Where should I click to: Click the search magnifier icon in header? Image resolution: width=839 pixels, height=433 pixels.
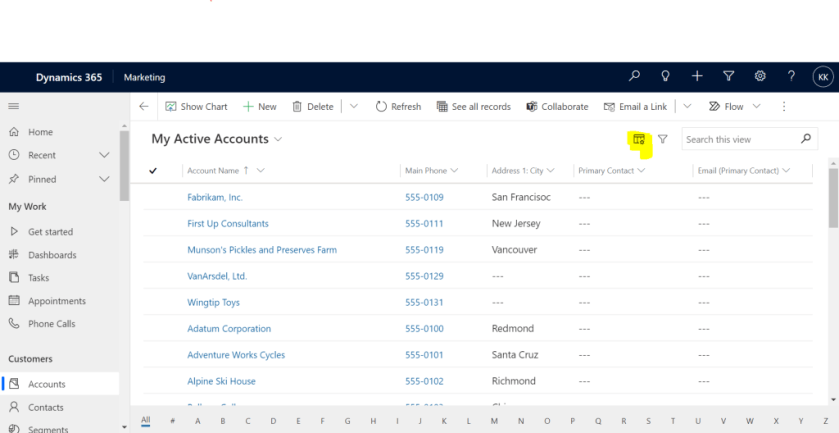(634, 77)
